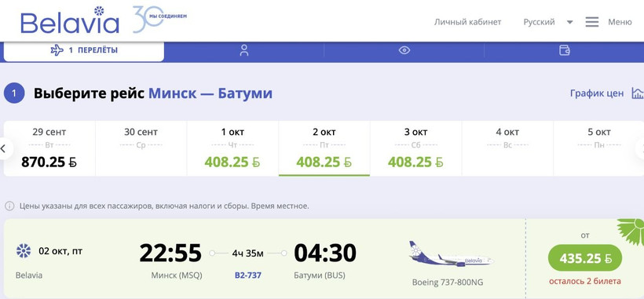Click the green 435.25 price button
This screenshot has width=644, height=299.
click(585, 258)
